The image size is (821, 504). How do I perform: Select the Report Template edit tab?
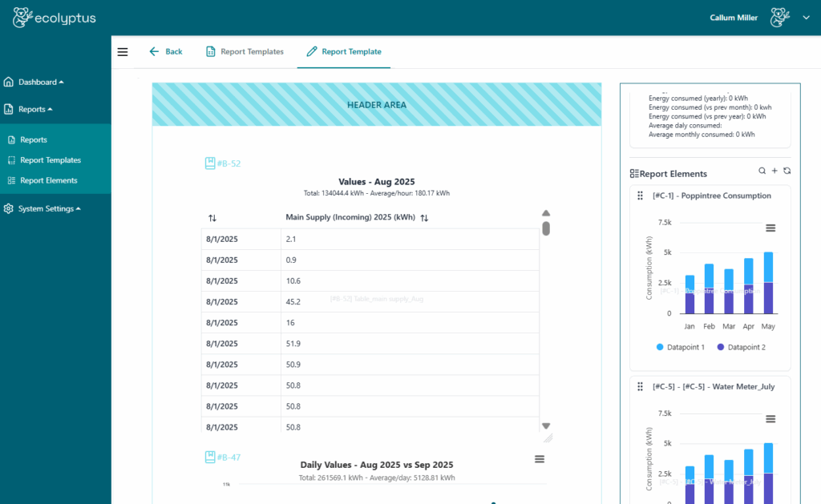(x=343, y=52)
